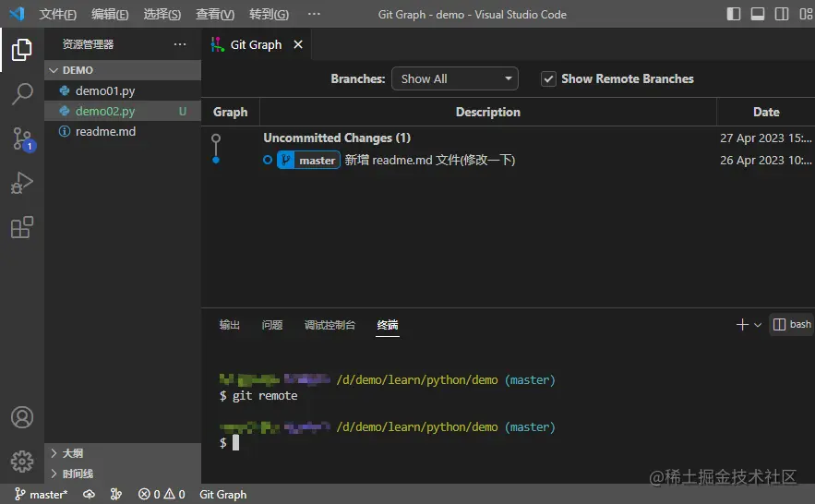The height and width of the screenshot is (504, 815).
Task: Open the overflow menu ellipsis in menu bar
Action: pyautogui.click(x=314, y=14)
